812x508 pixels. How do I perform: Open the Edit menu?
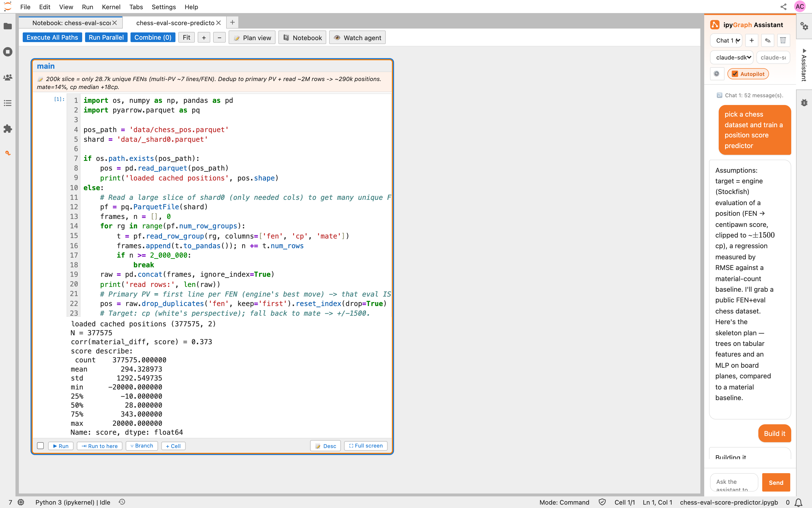pos(45,7)
